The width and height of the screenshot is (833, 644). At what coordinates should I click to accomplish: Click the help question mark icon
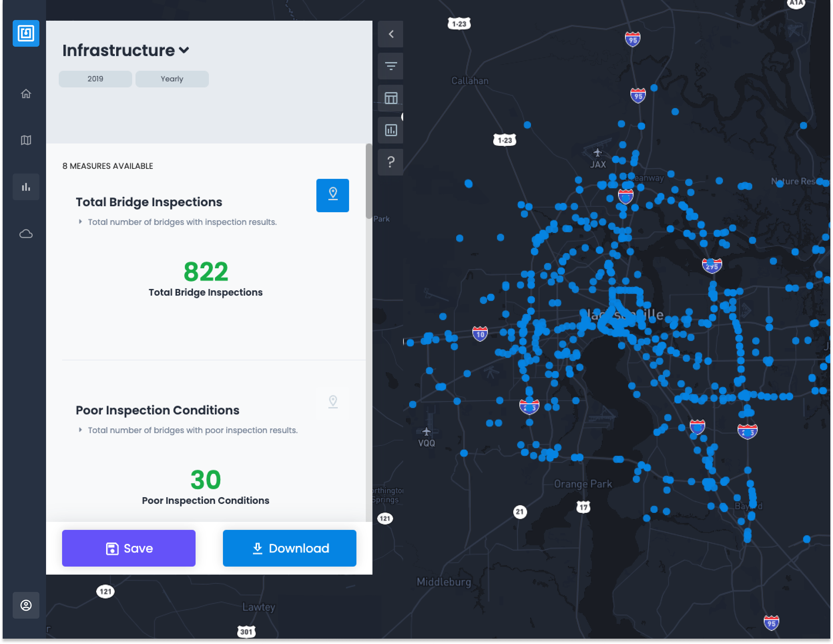click(x=390, y=162)
